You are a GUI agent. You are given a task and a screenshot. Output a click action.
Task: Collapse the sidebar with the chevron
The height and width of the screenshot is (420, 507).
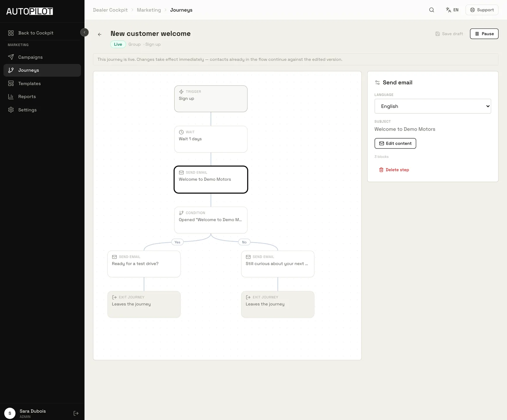85,32
